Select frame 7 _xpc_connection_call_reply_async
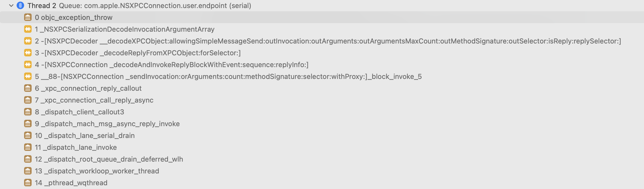 point(322,100)
